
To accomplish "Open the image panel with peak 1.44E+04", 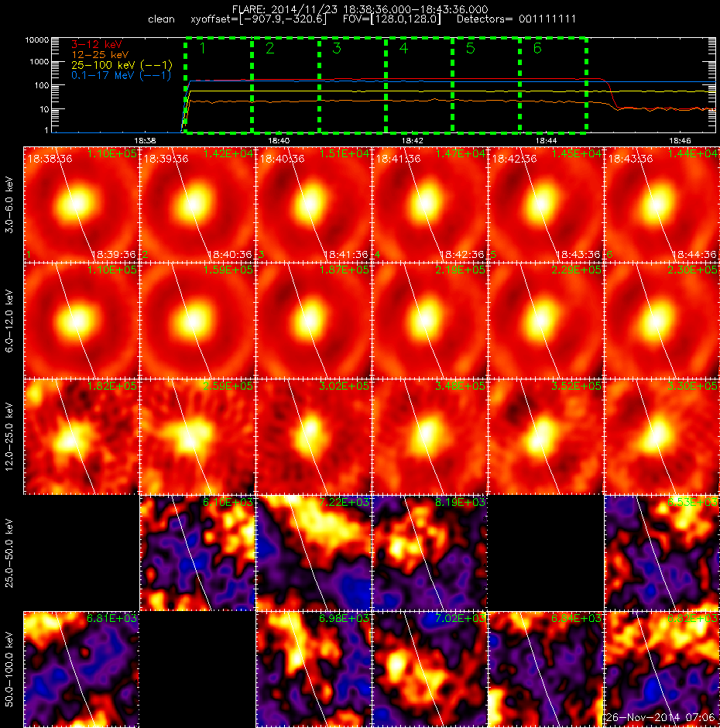I will point(661,204).
